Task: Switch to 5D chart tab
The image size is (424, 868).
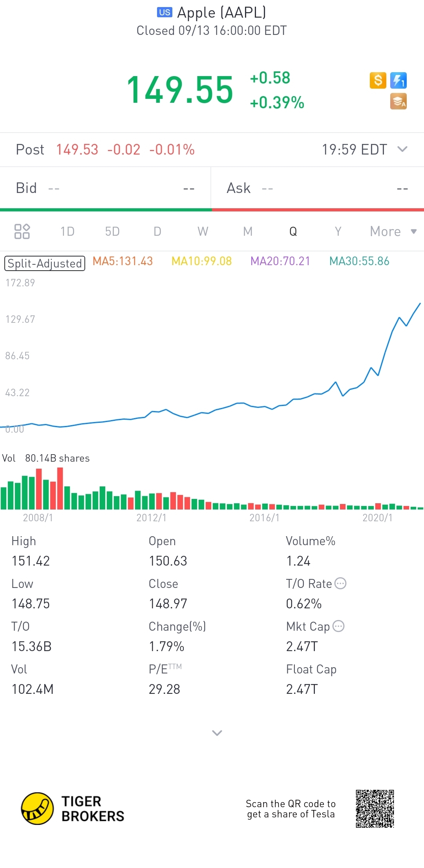Action: coord(112,231)
